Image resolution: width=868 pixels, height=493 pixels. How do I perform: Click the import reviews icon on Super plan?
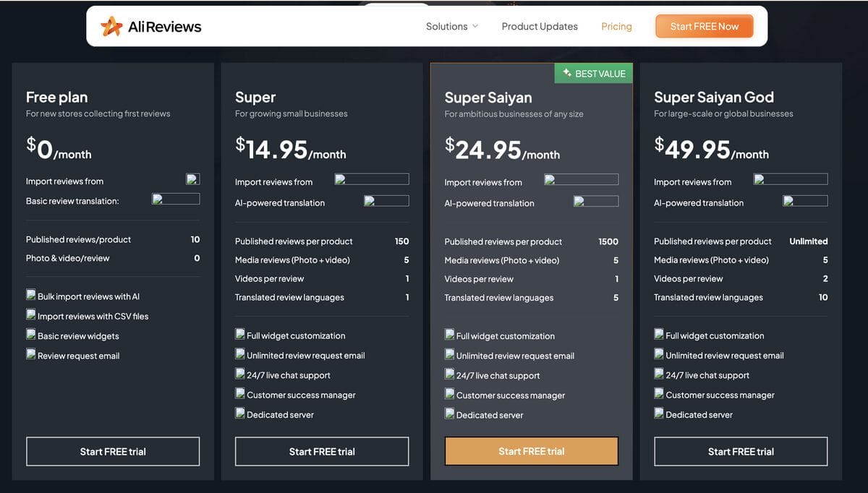point(372,179)
